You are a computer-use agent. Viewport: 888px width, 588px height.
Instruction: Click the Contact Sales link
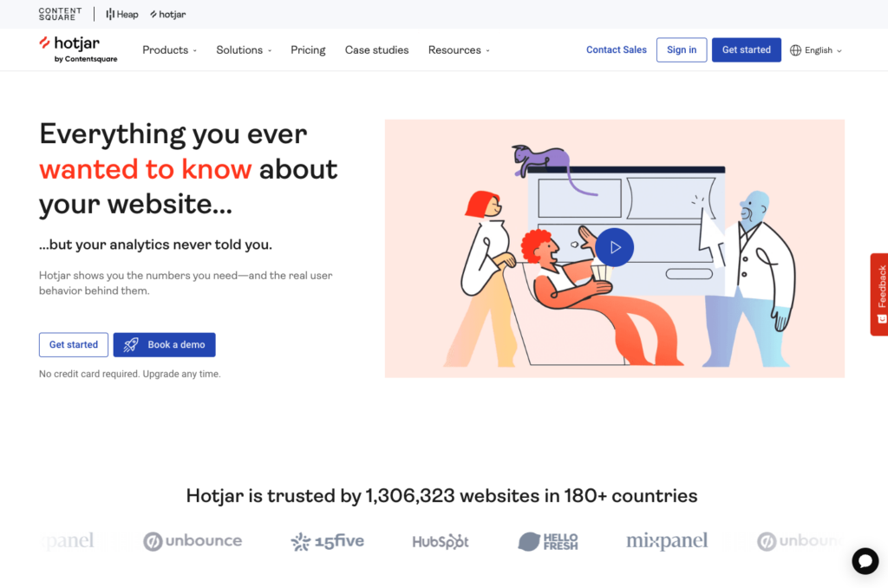coord(617,49)
